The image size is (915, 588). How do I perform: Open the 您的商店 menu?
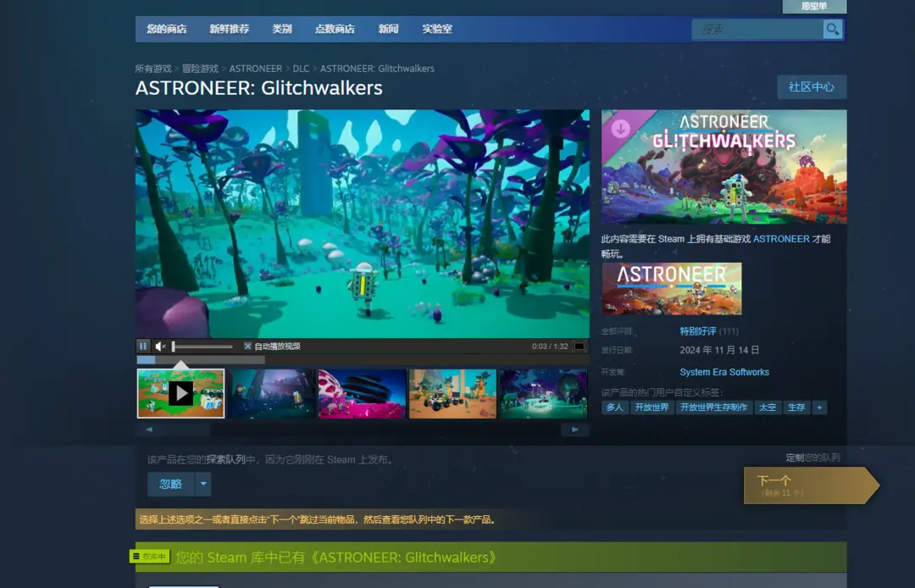[x=167, y=29]
